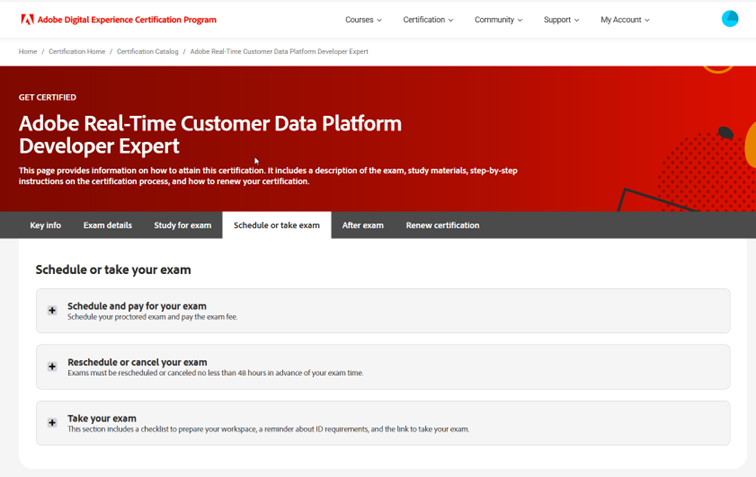Select the Schedule or take exam tab
Image resolution: width=756 pixels, height=477 pixels.
[x=277, y=225]
